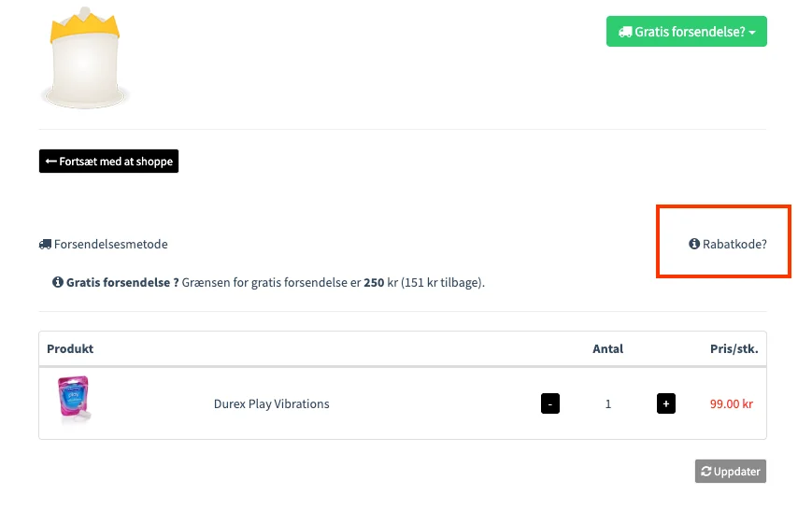Open the Rabatkode? discount code link
The height and width of the screenshot is (523, 812).
pos(734,244)
